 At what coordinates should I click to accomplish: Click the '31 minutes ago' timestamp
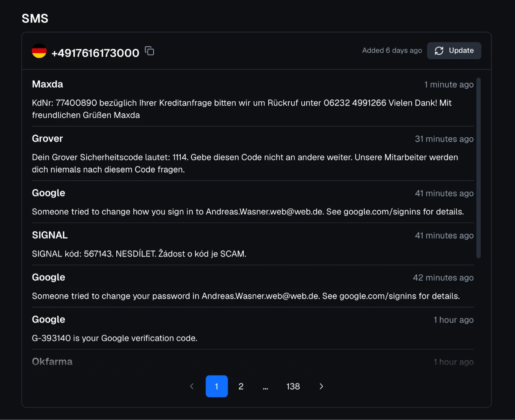444,139
